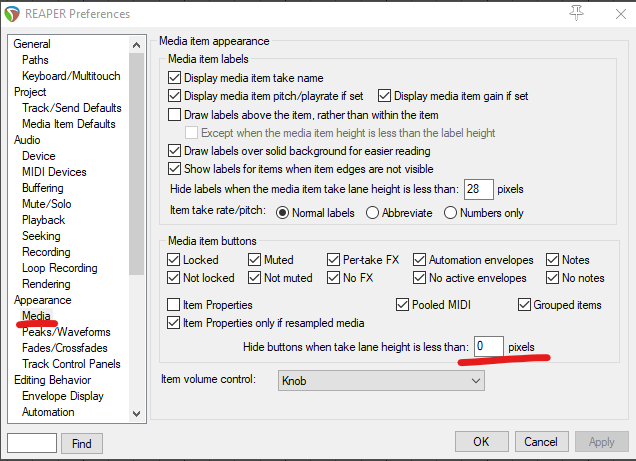Open the General preferences category
This screenshot has height=461, width=636.
[x=32, y=44]
